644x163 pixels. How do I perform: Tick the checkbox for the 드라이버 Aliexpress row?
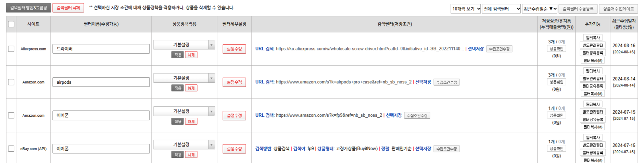[x=11, y=49]
